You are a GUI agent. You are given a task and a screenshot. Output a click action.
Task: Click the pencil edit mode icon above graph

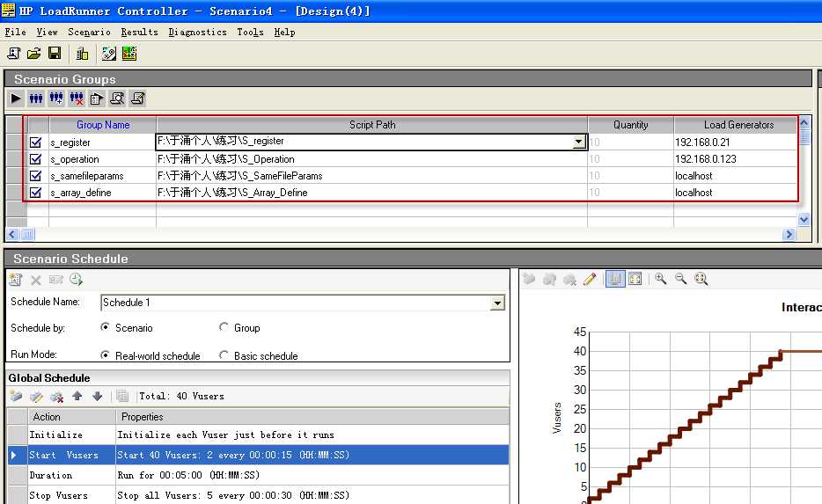(590, 279)
